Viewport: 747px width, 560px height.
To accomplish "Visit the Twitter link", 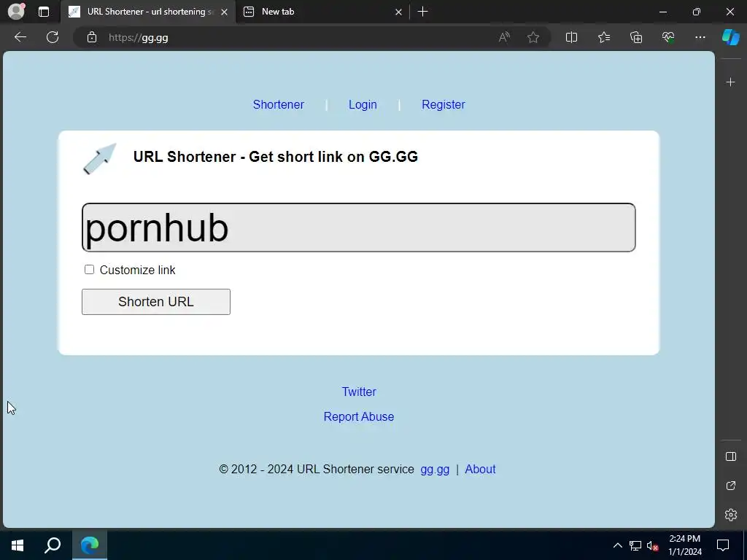I will click(x=359, y=392).
